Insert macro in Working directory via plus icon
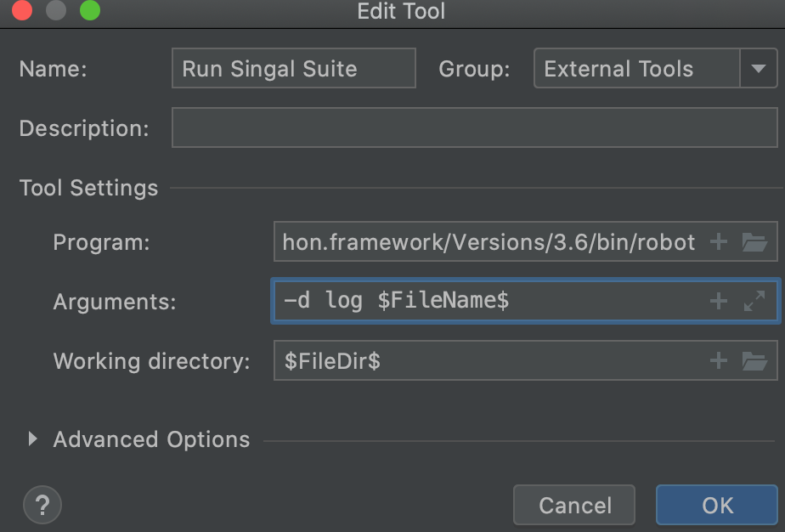The width and height of the screenshot is (785, 532). tap(719, 361)
